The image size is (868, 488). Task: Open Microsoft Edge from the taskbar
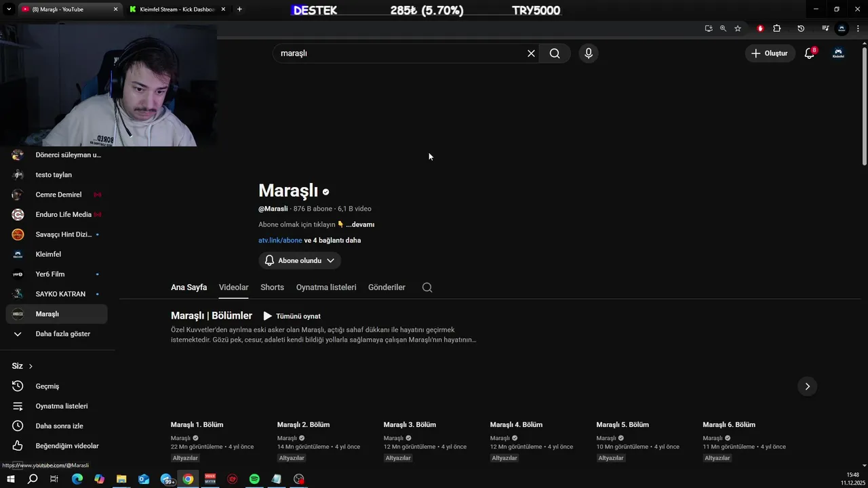(x=77, y=479)
